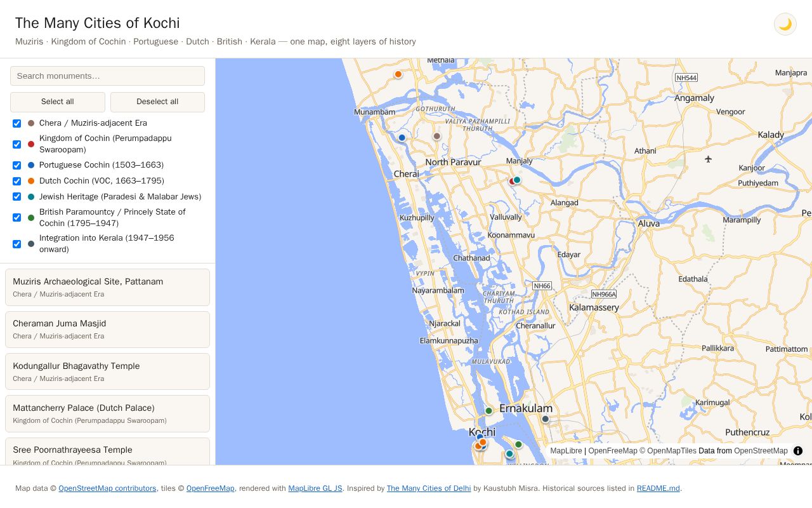Uncheck Kingdom of Cochin layer checkbox
Screen dimensions: 812x508
pyautogui.click(x=17, y=144)
